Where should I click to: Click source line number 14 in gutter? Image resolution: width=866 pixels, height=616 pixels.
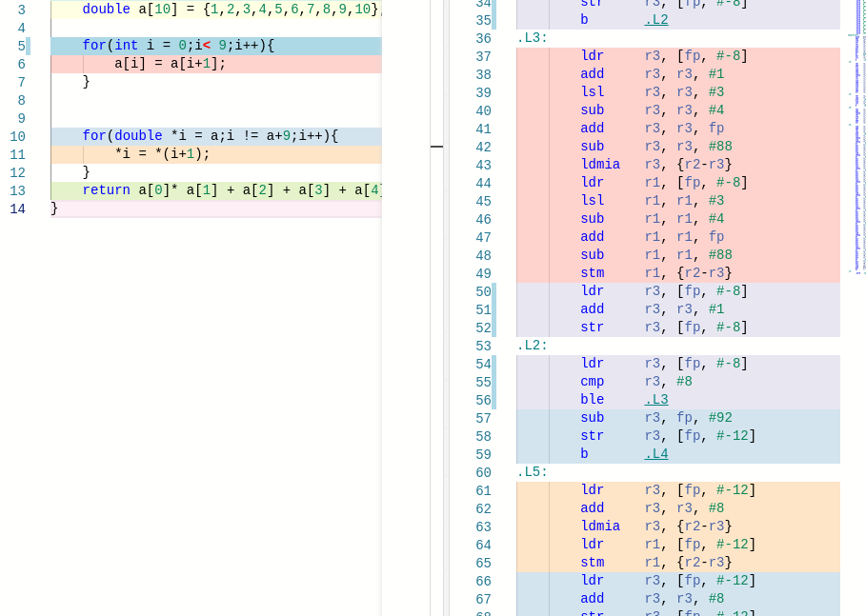pos(18,209)
